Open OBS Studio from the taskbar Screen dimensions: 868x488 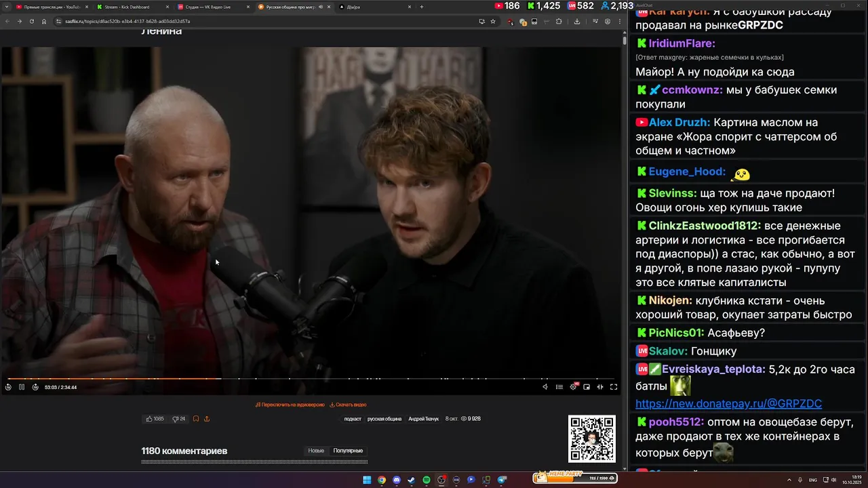coord(441,480)
